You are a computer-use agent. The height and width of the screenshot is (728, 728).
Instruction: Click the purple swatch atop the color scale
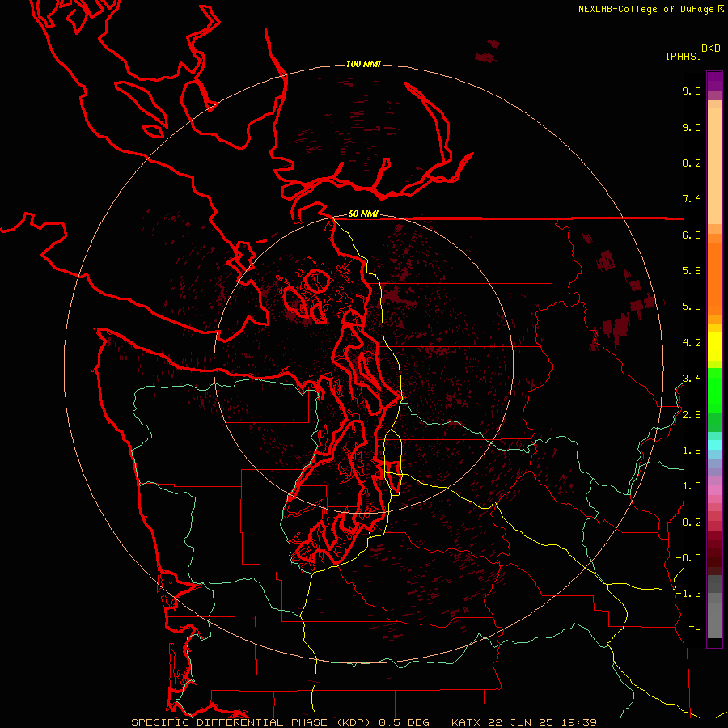click(x=714, y=81)
